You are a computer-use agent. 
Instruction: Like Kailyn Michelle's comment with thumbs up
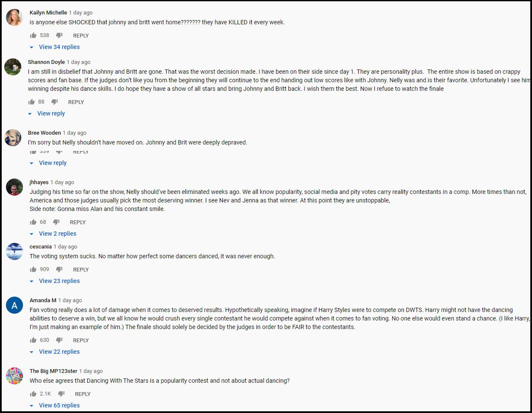tap(33, 35)
